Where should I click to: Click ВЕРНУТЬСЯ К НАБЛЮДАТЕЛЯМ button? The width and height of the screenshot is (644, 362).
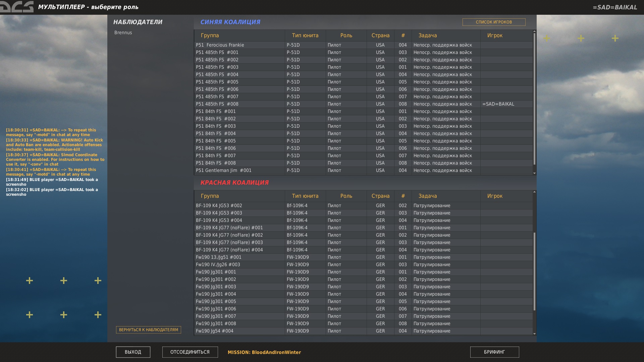[x=149, y=330]
